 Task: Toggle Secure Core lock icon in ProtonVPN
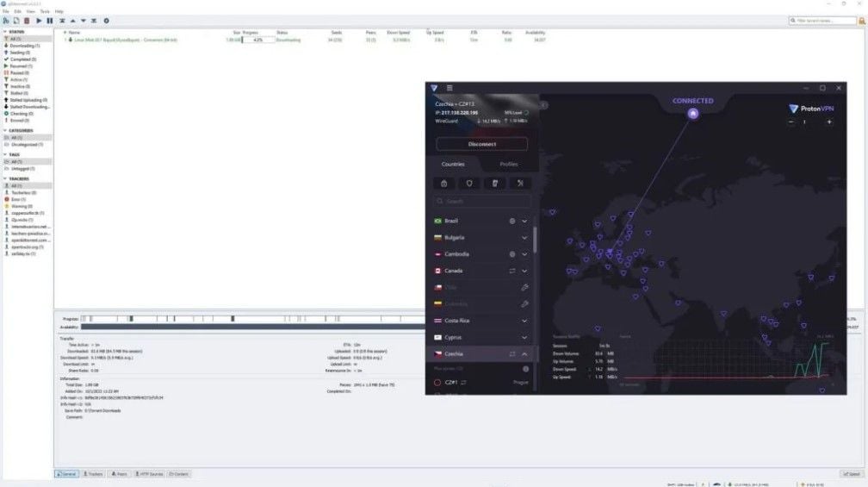(444, 184)
